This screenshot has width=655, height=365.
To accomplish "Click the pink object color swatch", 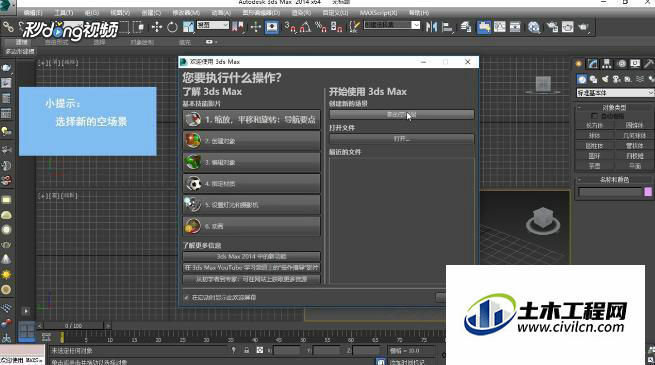I will (x=648, y=192).
